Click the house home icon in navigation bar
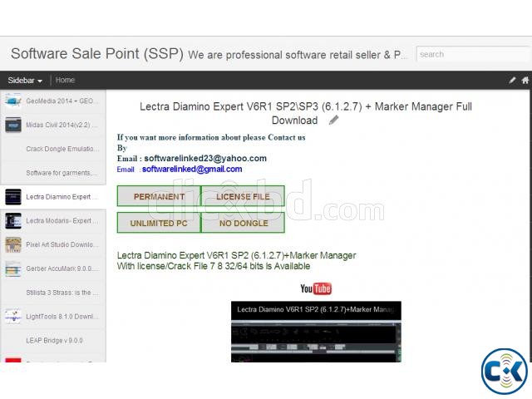The height and width of the screenshot is (399, 532). click(525, 80)
